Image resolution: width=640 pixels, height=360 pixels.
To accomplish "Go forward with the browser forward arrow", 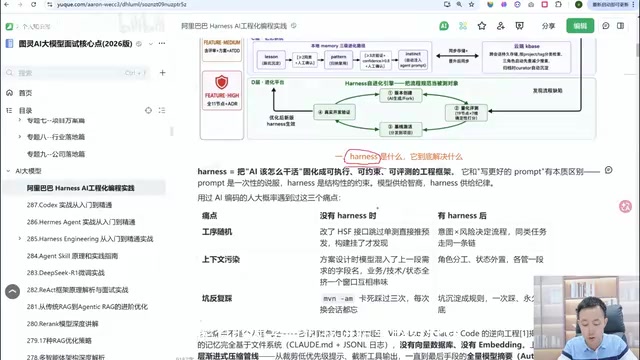I will pyautogui.click(x=20, y=4).
